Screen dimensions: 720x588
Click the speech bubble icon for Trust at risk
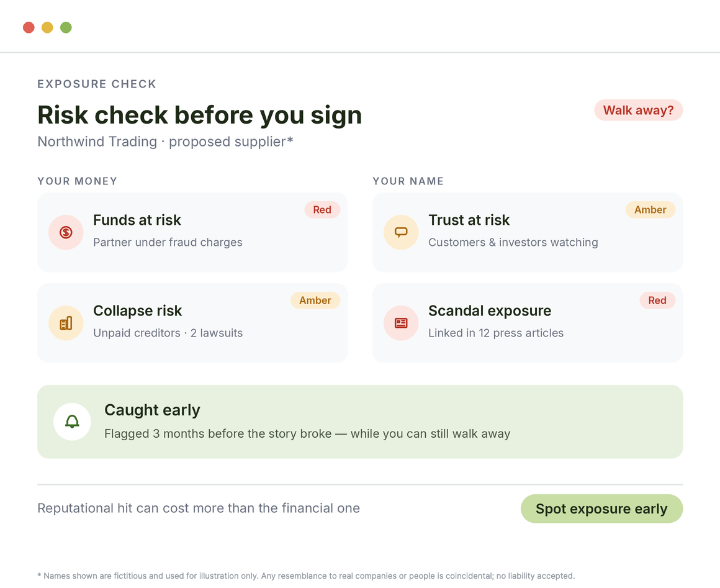click(401, 232)
